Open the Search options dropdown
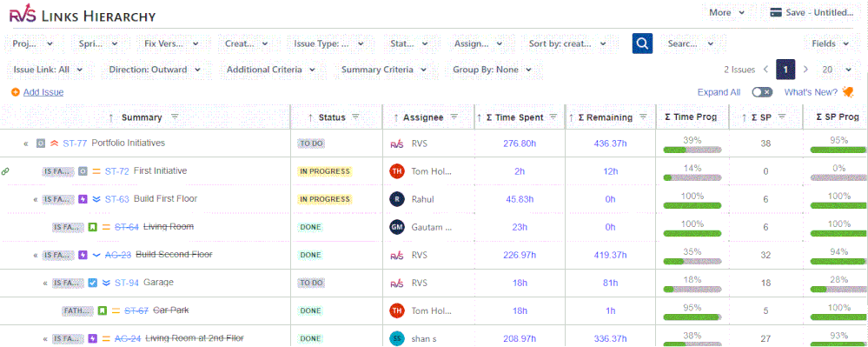Image resolution: width=868 pixels, height=347 pixels. 691,43
